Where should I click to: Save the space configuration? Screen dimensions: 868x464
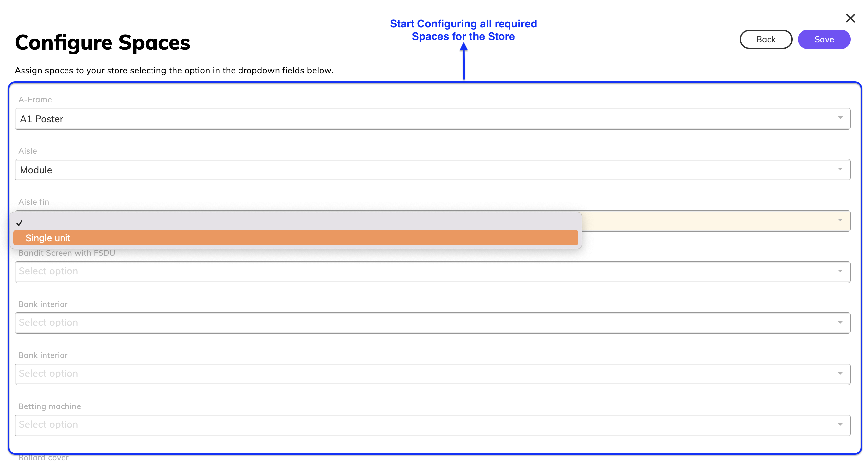point(824,39)
